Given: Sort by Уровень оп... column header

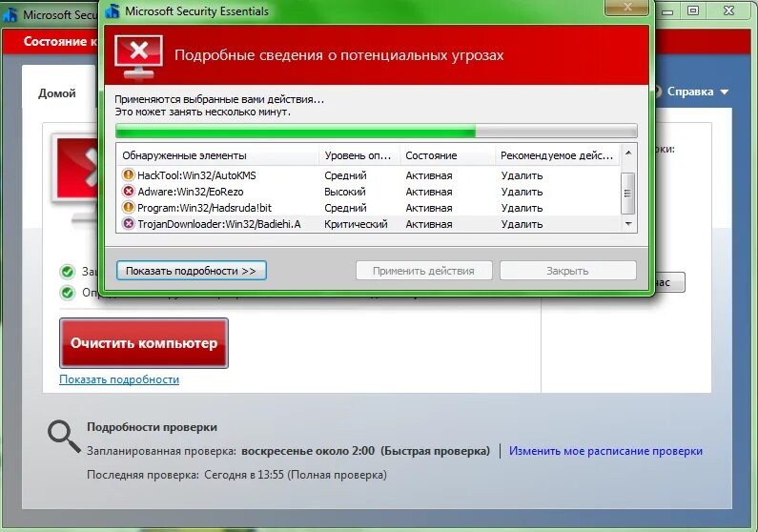Looking at the screenshot, I should (359, 155).
